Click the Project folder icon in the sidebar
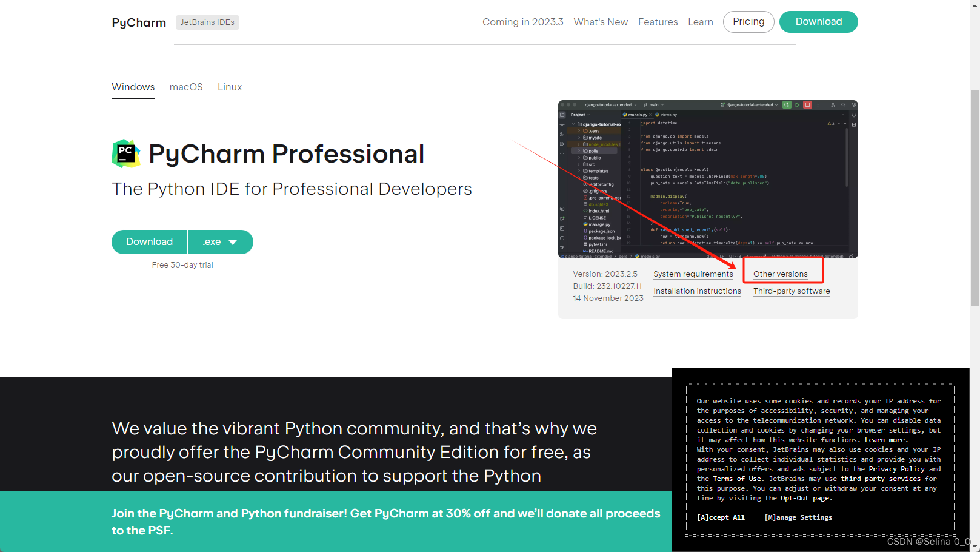980x552 pixels. click(x=562, y=115)
